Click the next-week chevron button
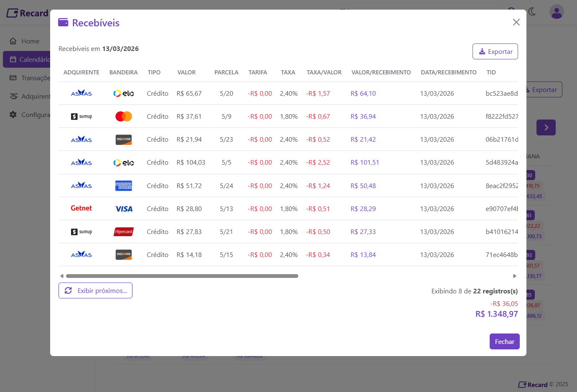This screenshot has height=392, width=577. click(546, 127)
